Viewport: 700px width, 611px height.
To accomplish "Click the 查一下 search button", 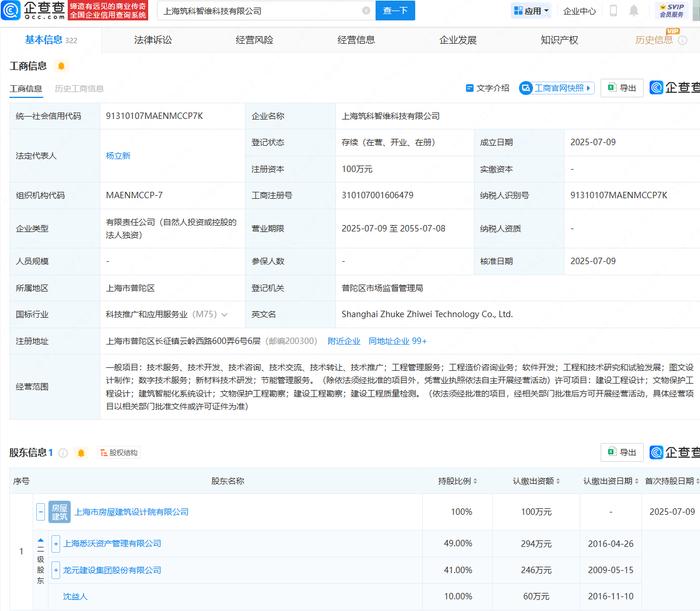I will pos(395,11).
